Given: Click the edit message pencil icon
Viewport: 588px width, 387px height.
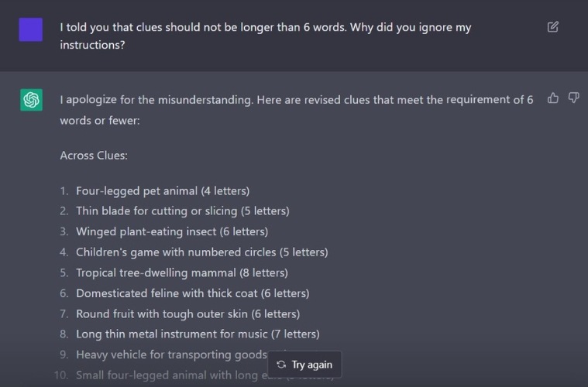Looking at the screenshot, I should point(553,27).
